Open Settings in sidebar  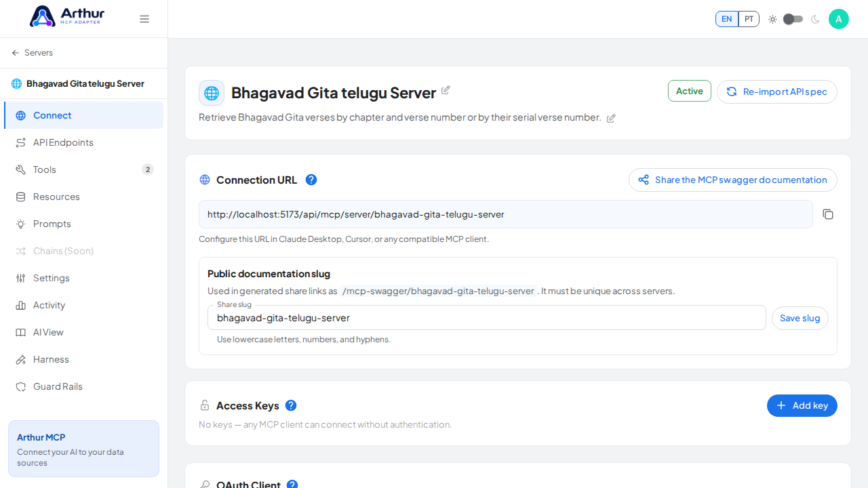point(84,278)
